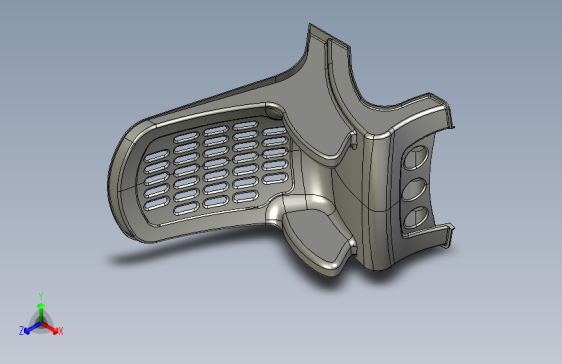Click the red X axis arrow of the triad

[x=49, y=327]
